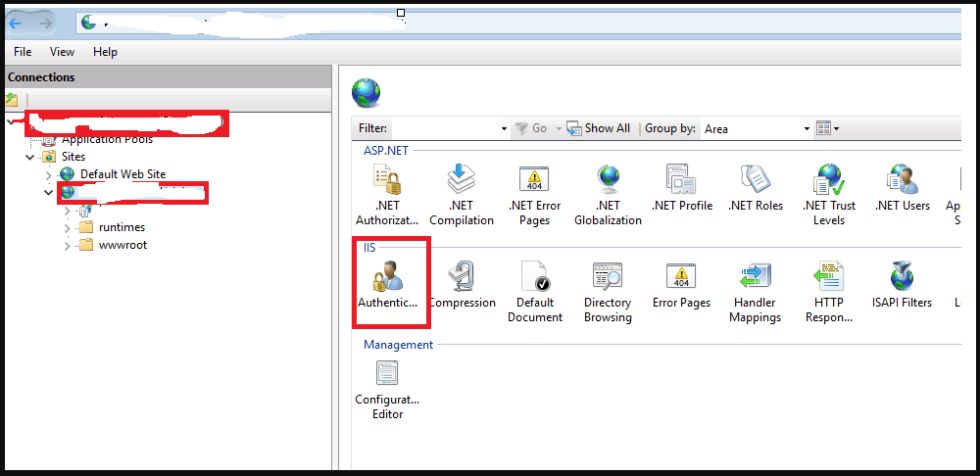Click the Go filter button
The height and width of the screenshot is (476, 980).
click(x=531, y=128)
